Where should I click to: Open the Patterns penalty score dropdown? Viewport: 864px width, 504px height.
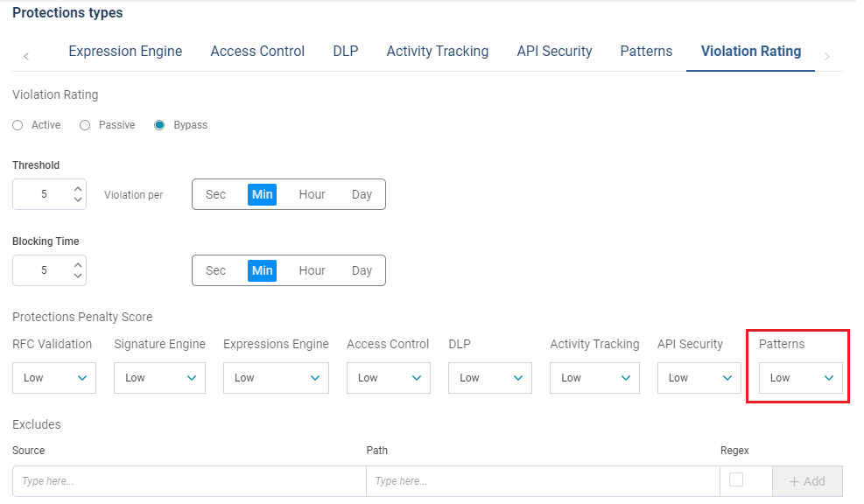tap(800, 378)
